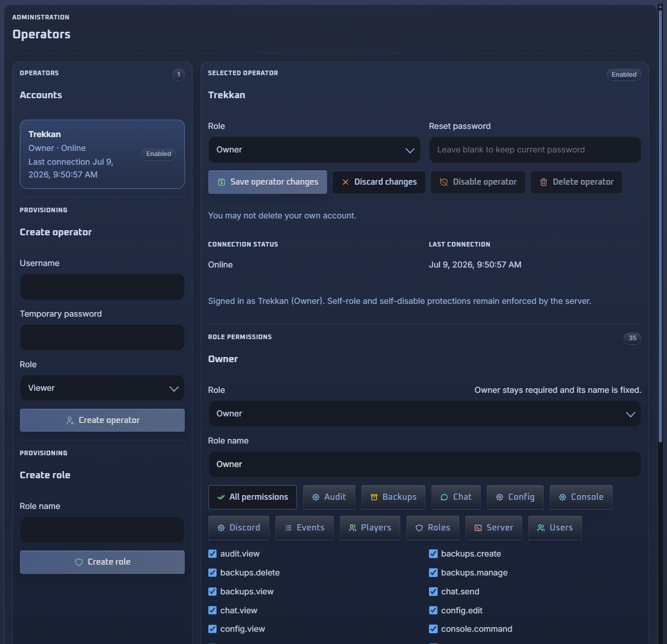This screenshot has width=667, height=644.
Task: Click the people icon on the Players filter
Action: tap(353, 528)
